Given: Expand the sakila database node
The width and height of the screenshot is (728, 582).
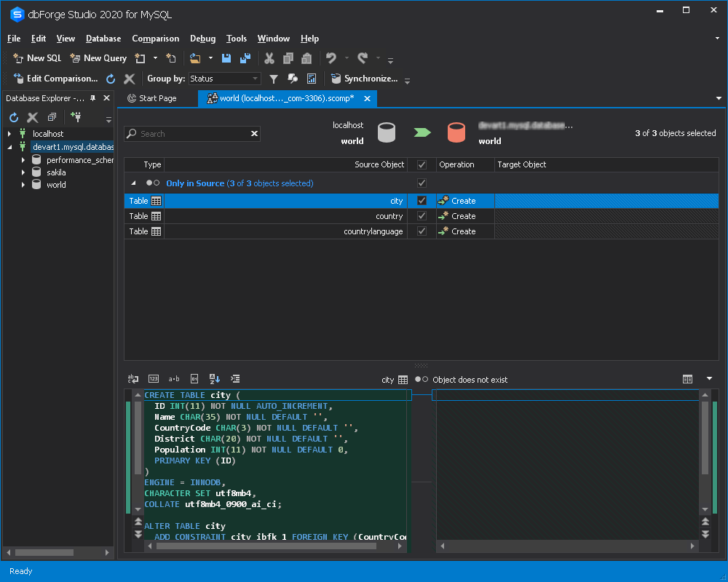Looking at the screenshot, I should click(23, 172).
